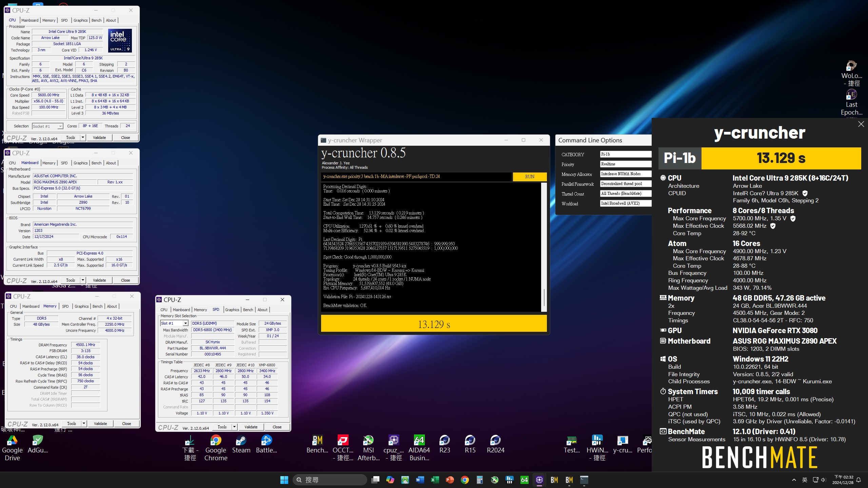Launch the cpuz desktop shortcut
Viewport: 868px width, 488px height.
[394, 448]
